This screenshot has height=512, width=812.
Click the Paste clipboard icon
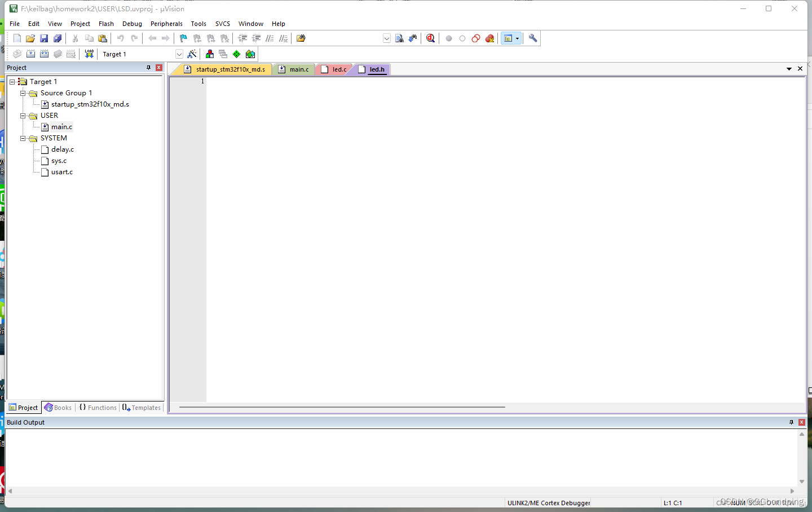click(x=103, y=38)
